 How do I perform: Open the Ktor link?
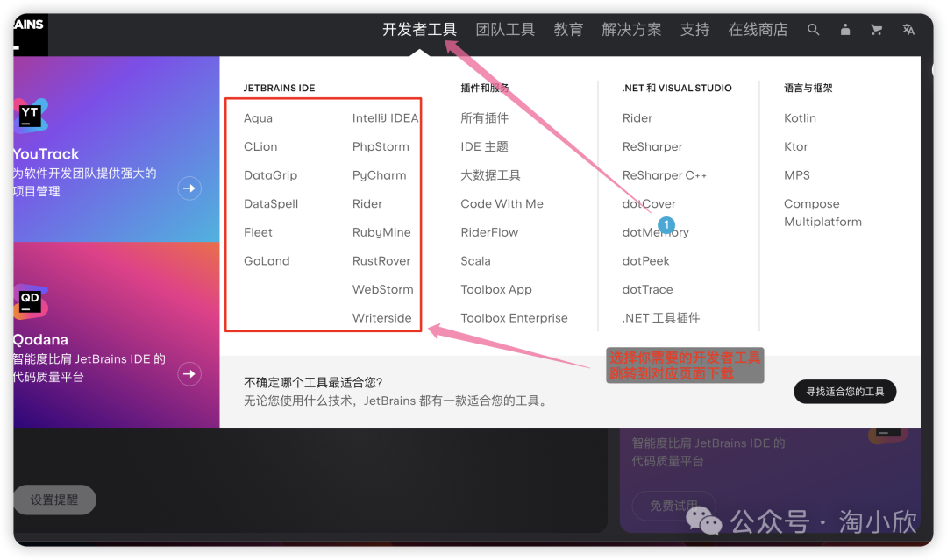coord(795,146)
